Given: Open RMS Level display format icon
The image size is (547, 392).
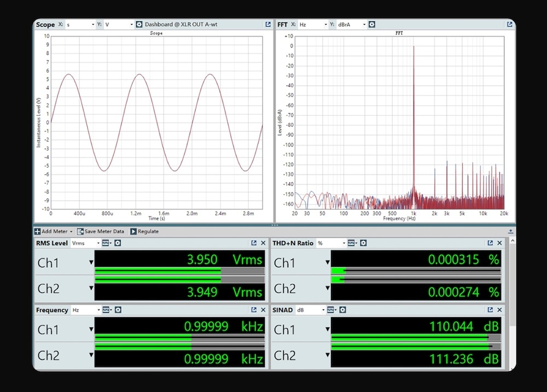Looking at the screenshot, I should click(x=107, y=243).
